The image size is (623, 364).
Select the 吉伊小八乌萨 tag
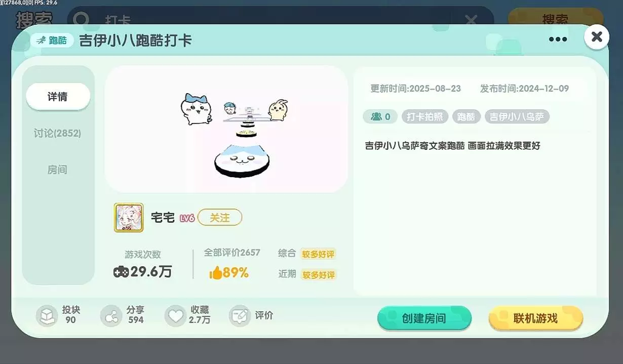[x=517, y=117]
